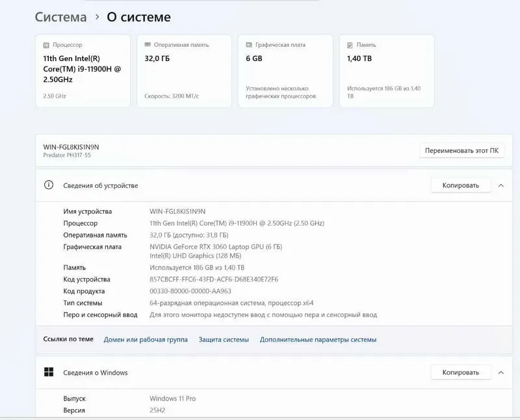Click the Имя устройства label
The width and height of the screenshot is (520, 420).
(88, 212)
